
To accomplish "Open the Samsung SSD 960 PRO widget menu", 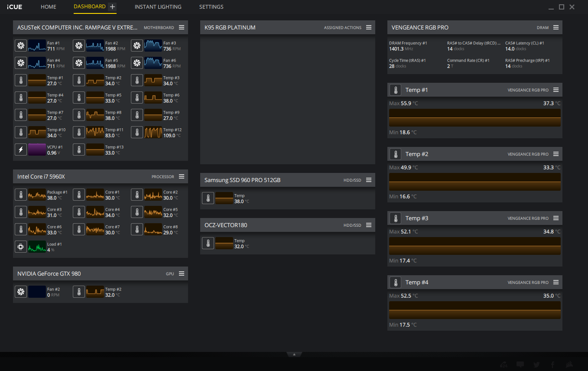I will (369, 180).
